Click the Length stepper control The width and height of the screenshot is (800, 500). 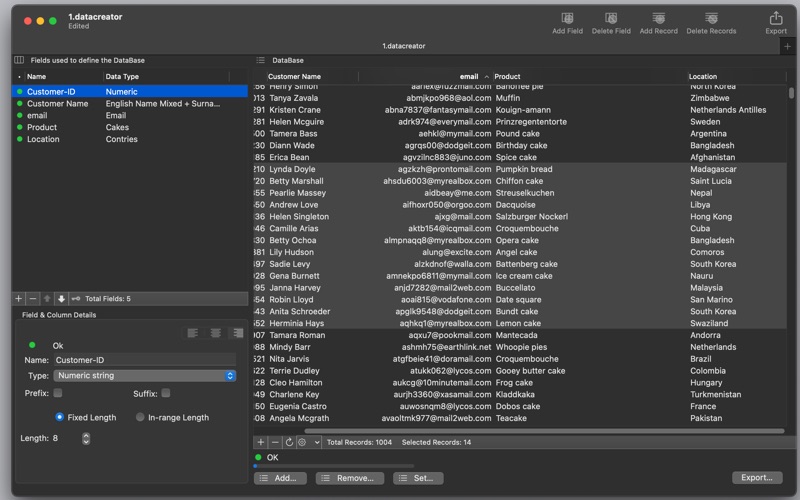86,438
